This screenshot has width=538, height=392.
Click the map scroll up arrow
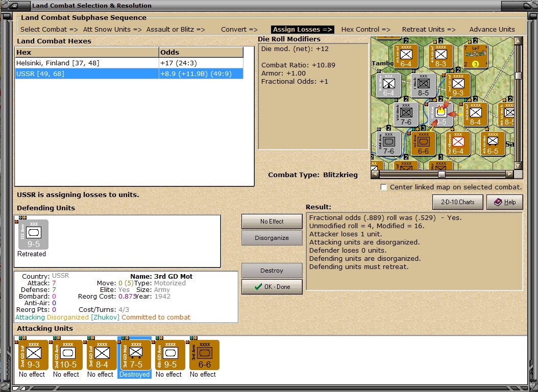click(519, 41)
